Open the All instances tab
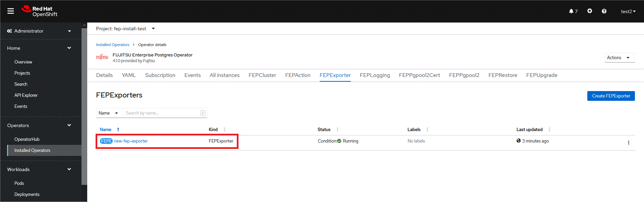 (225, 75)
